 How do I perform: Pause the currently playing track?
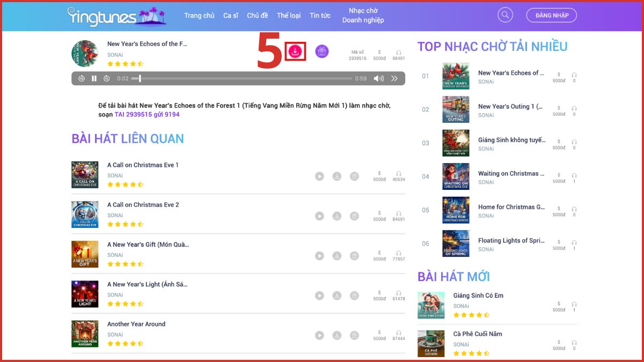click(93, 78)
